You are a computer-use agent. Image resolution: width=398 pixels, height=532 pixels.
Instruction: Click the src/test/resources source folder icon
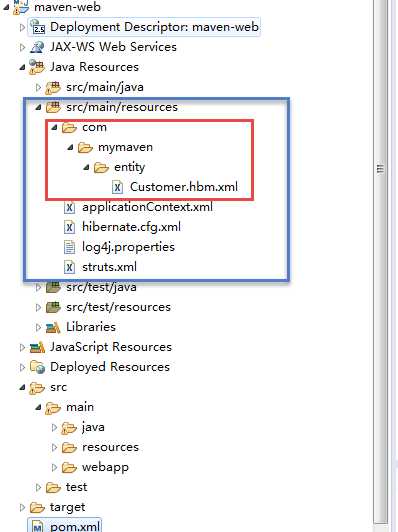(x=53, y=307)
